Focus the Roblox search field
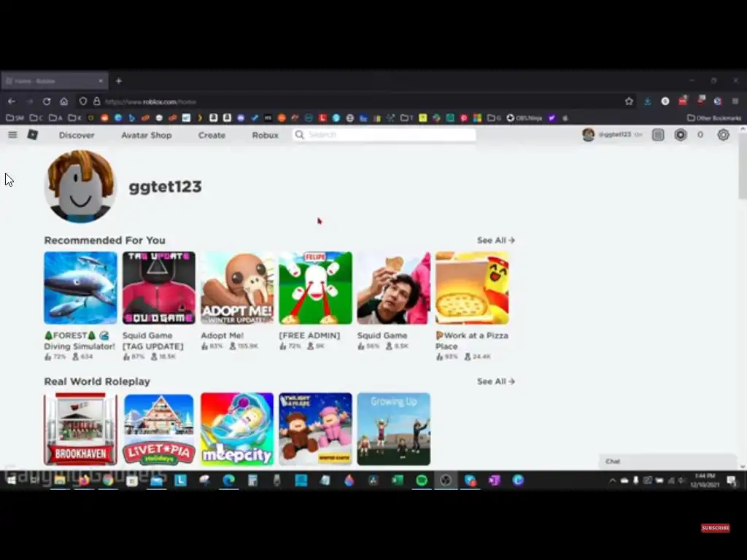The width and height of the screenshot is (747, 560). tap(384, 135)
